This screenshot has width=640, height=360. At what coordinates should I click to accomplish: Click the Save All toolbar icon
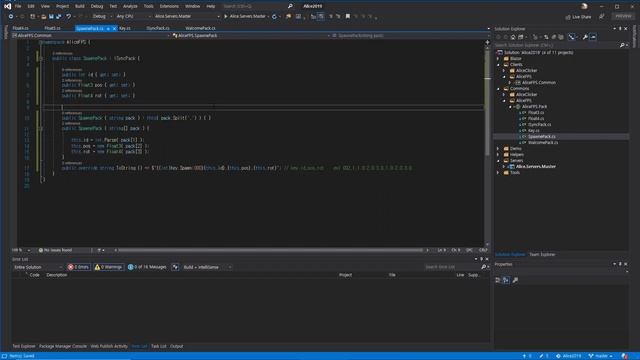point(58,16)
